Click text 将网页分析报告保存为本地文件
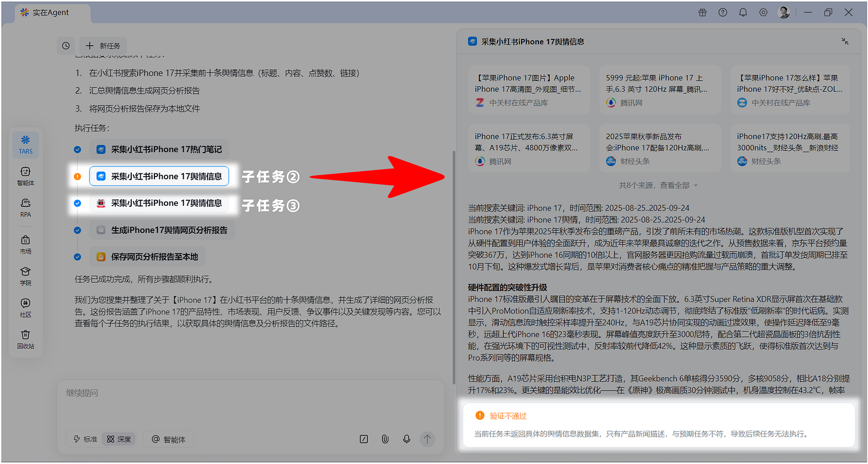Screen dimensions: 868x464 point(144,109)
